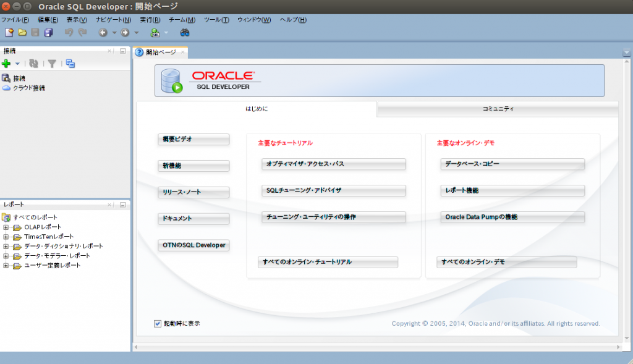Open データベース・コピー demo

click(x=512, y=164)
